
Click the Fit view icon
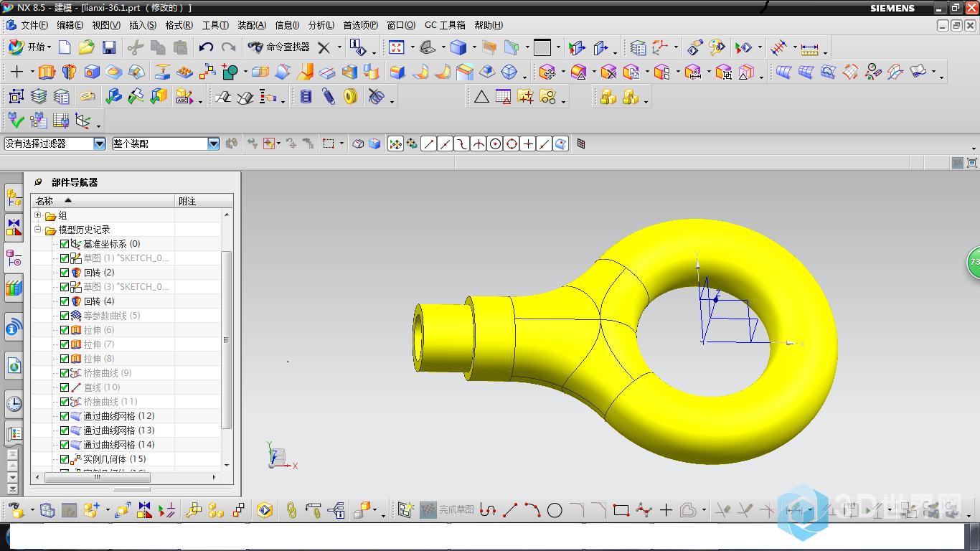click(x=396, y=47)
